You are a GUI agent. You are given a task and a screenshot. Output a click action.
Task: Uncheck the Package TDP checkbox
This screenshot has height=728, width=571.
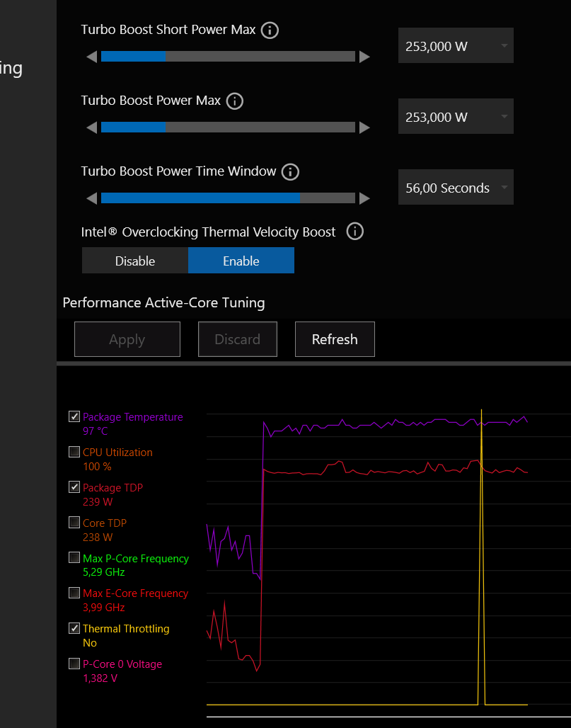click(x=74, y=487)
